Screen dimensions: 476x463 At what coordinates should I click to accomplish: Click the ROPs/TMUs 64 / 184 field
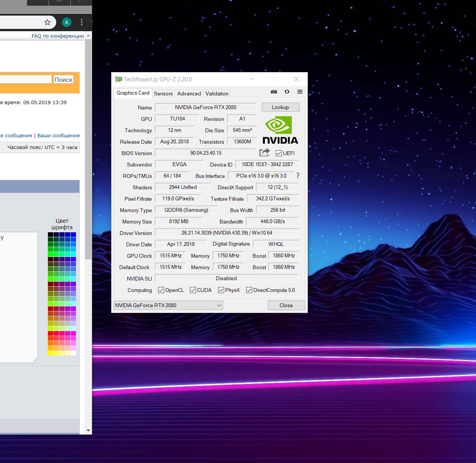172,176
